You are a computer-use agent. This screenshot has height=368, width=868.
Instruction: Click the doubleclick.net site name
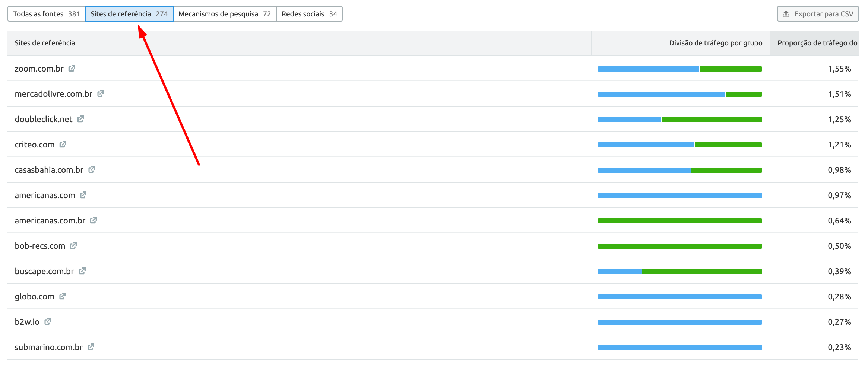tap(44, 119)
